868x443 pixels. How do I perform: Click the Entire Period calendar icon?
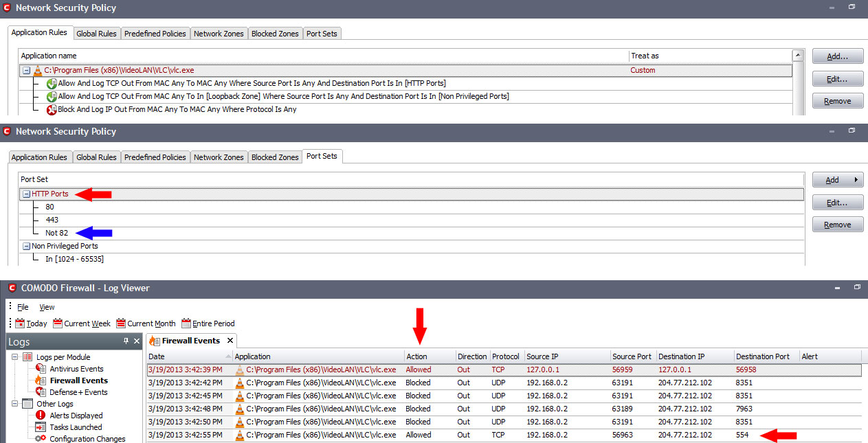(186, 323)
